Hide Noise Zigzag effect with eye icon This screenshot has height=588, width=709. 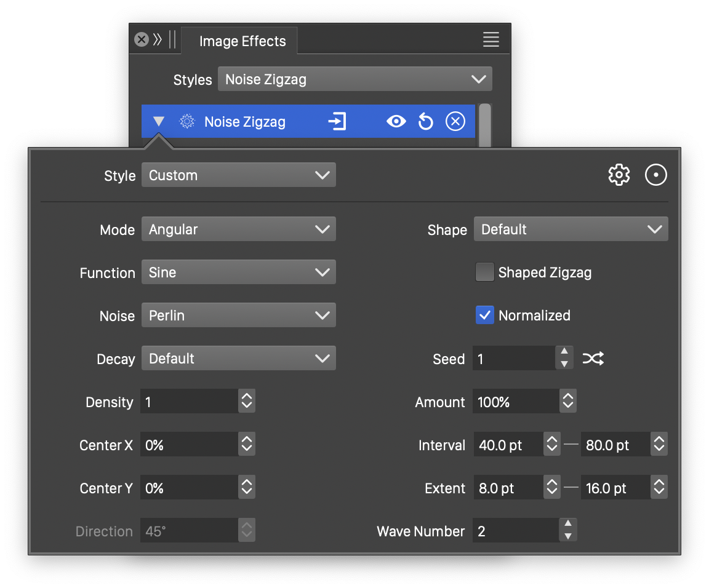396,122
